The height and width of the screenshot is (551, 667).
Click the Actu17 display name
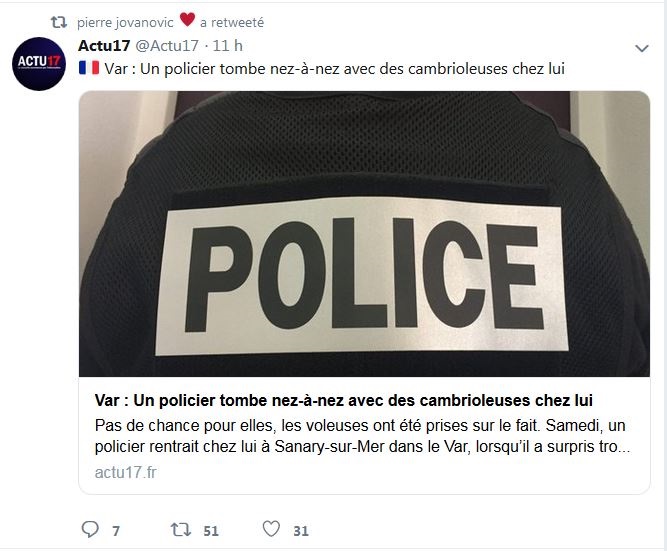104,46
